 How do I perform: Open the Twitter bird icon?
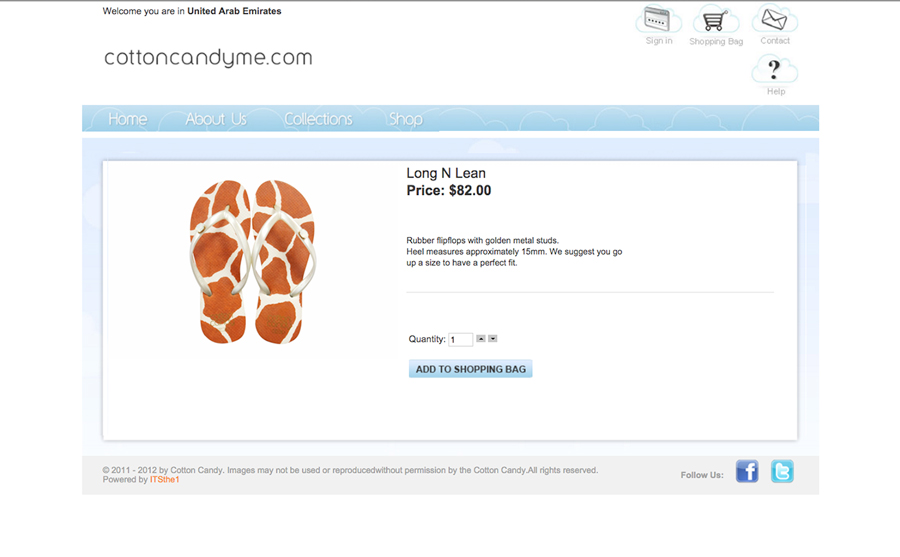(782, 472)
